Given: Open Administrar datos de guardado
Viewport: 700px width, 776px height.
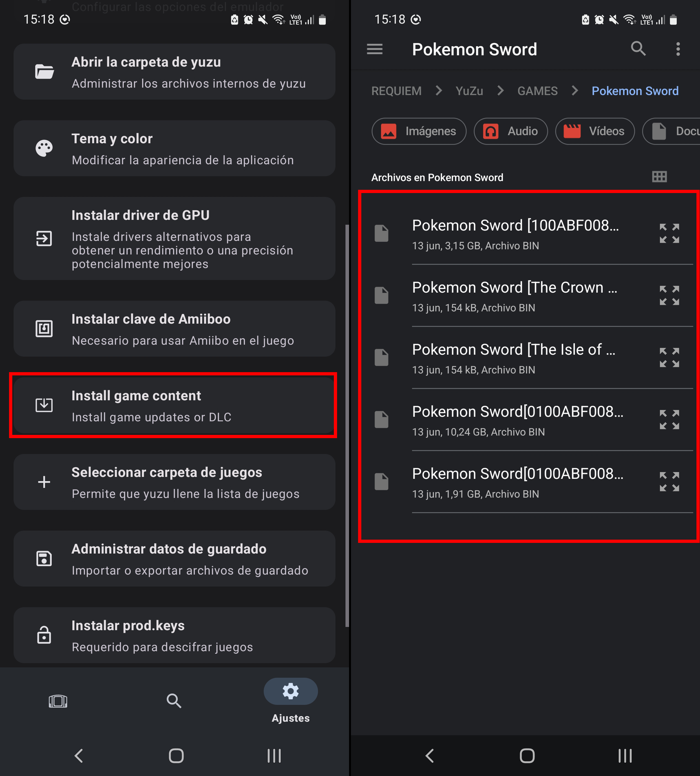Looking at the screenshot, I should [x=174, y=558].
